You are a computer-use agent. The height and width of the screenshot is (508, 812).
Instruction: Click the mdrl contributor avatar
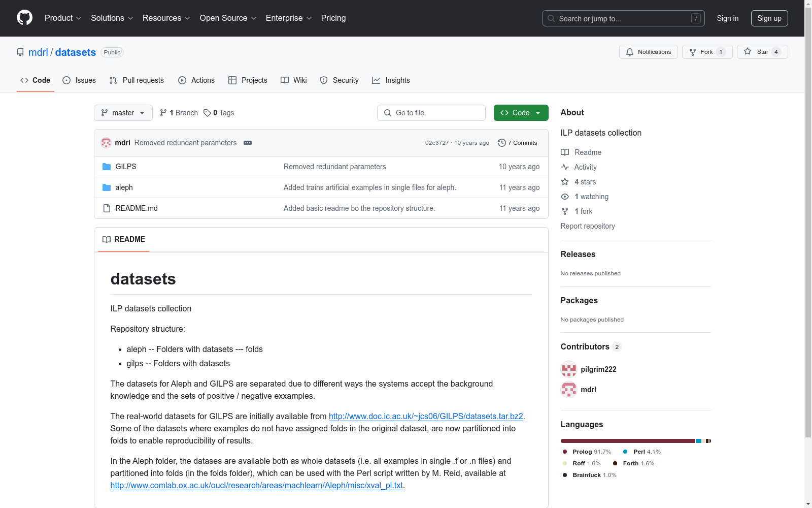[569, 390]
